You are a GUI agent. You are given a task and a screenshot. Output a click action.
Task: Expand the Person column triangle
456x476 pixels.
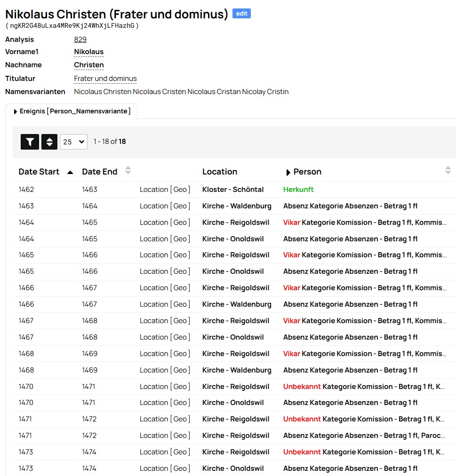288,173
